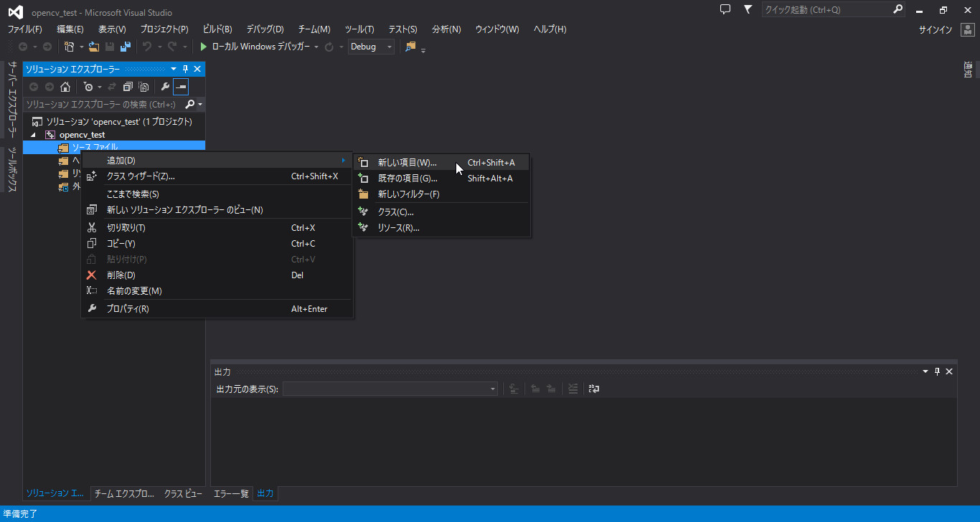The height and width of the screenshot is (522, 980).
Task: Open Properties via the wrench icon in Solution Explorer
Action: [166, 87]
